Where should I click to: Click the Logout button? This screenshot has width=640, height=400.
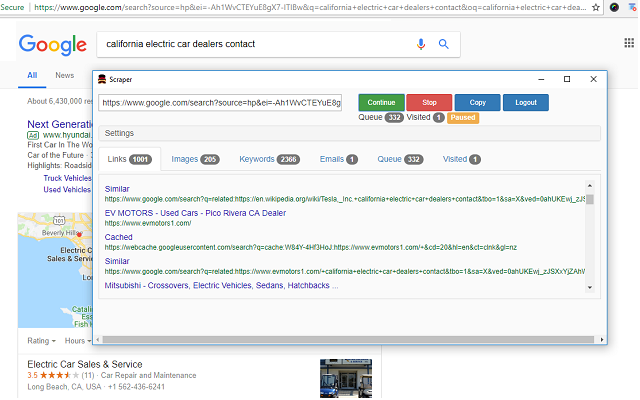point(526,102)
